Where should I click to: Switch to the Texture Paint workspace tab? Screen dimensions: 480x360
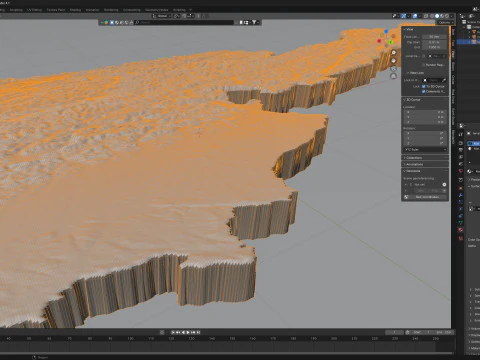[56, 10]
